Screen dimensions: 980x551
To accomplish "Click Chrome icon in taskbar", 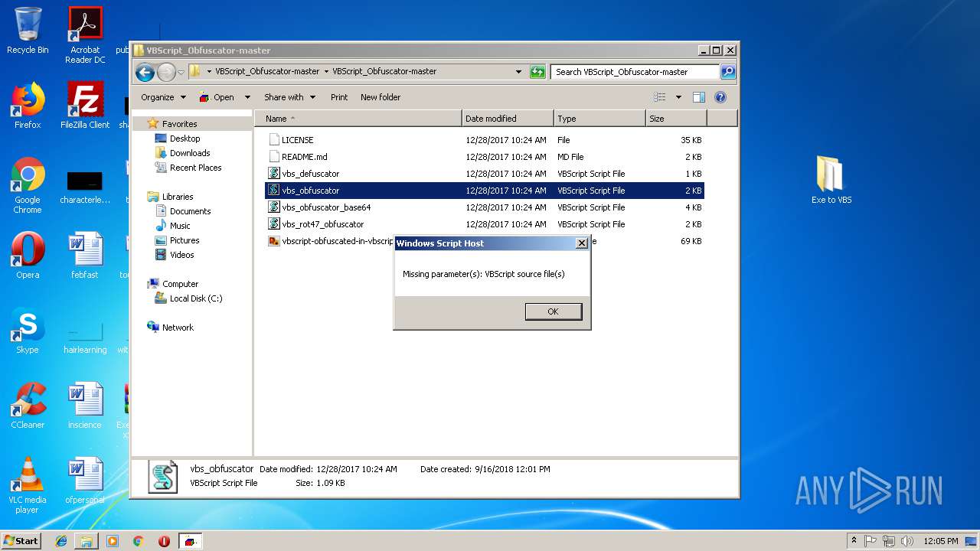I will (139, 541).
